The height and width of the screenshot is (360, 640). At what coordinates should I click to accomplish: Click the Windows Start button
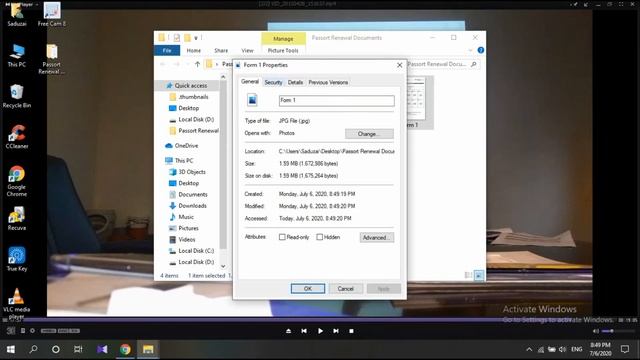click(11, 349)
